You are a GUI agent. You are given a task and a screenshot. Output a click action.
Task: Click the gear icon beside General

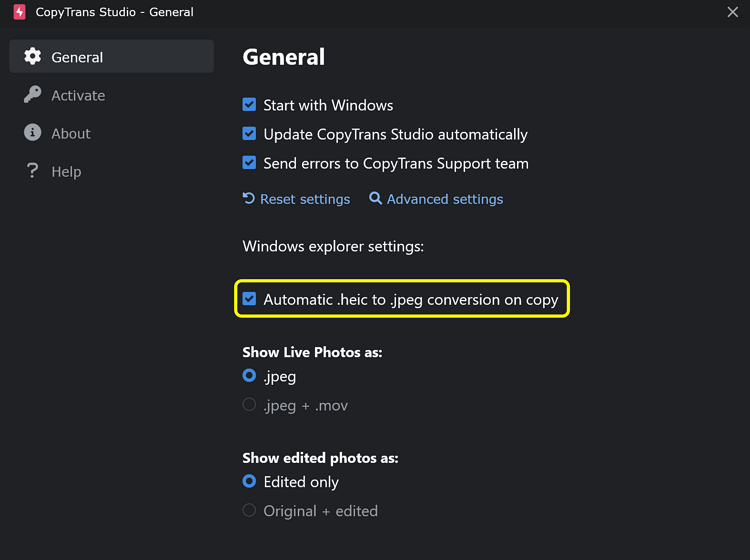click(33, 56)
